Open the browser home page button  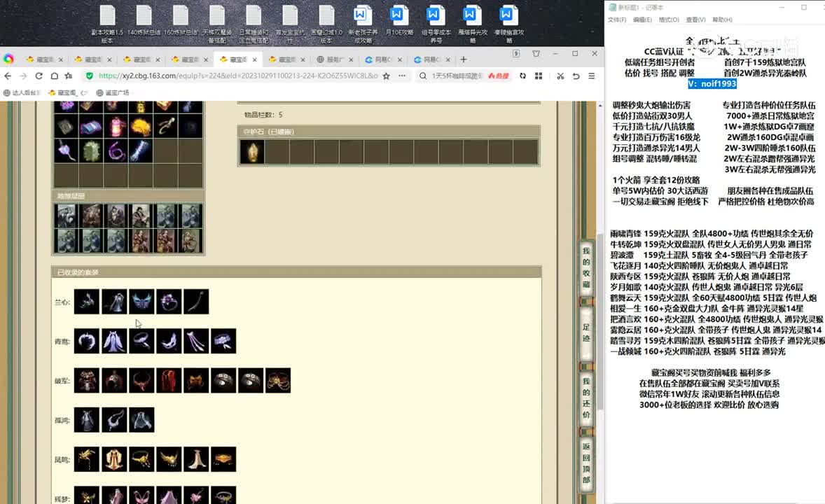click(54, 76)
